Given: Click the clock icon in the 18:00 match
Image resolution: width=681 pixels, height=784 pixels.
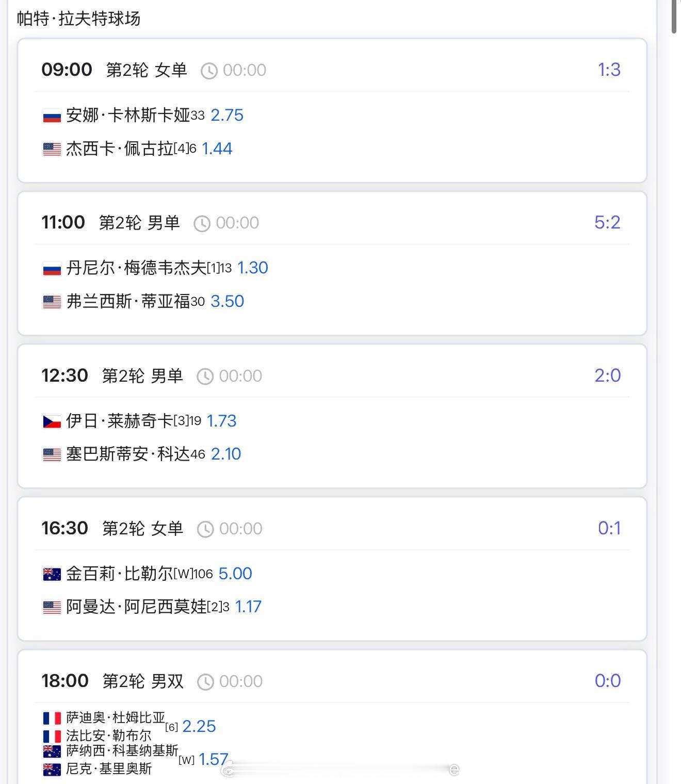Looking at the screenshot, I should pos(205,682).
